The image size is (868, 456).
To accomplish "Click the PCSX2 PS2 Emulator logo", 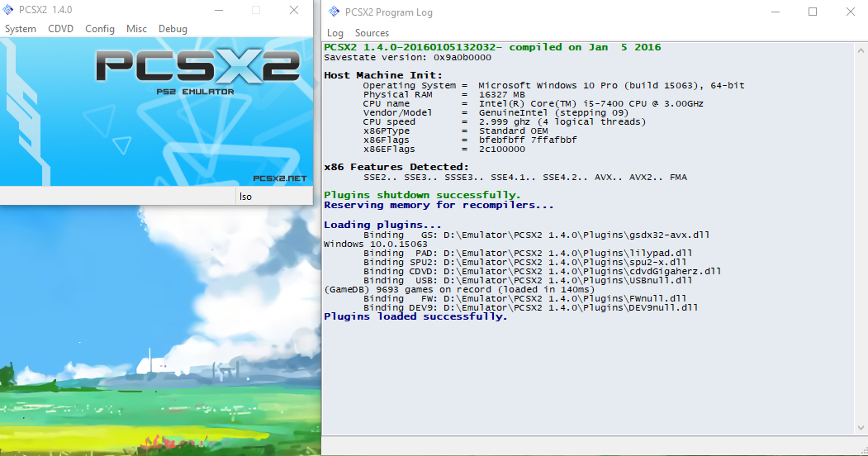I will tap(197, 72).
